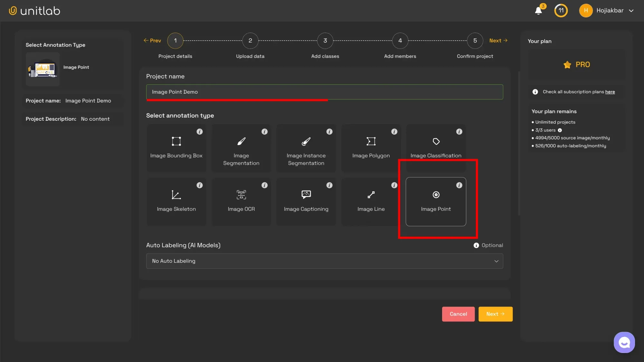Select the highlighted Image Point annotation type
644x362 pixels.
tap(436, 202)
